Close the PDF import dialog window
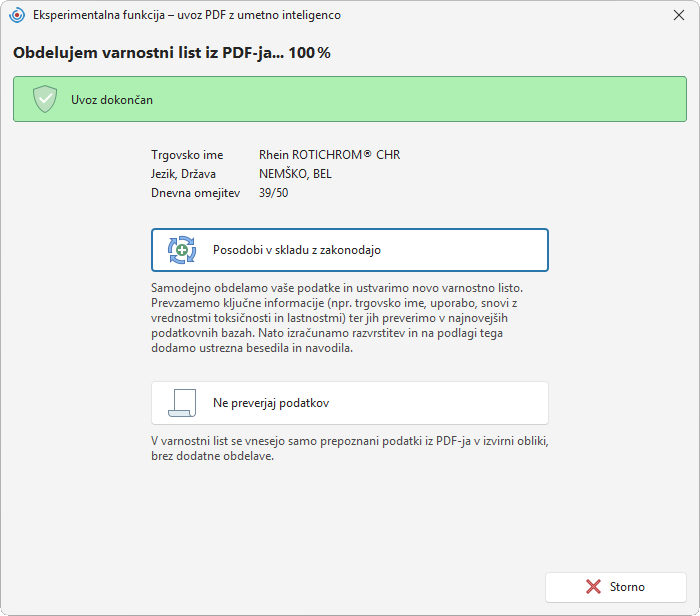The image size is (700, 616). coord(679,15)
